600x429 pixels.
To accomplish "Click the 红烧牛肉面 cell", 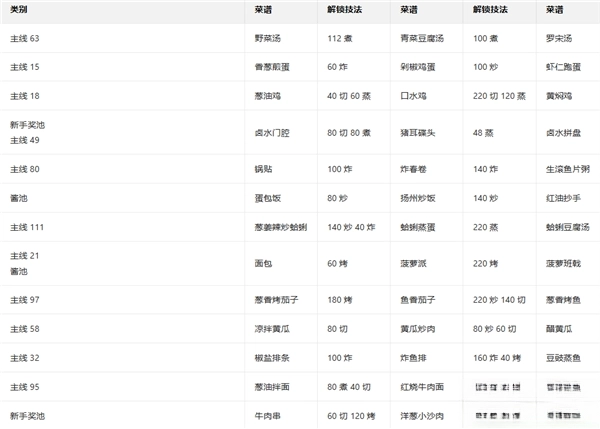I will pos(423,386).
